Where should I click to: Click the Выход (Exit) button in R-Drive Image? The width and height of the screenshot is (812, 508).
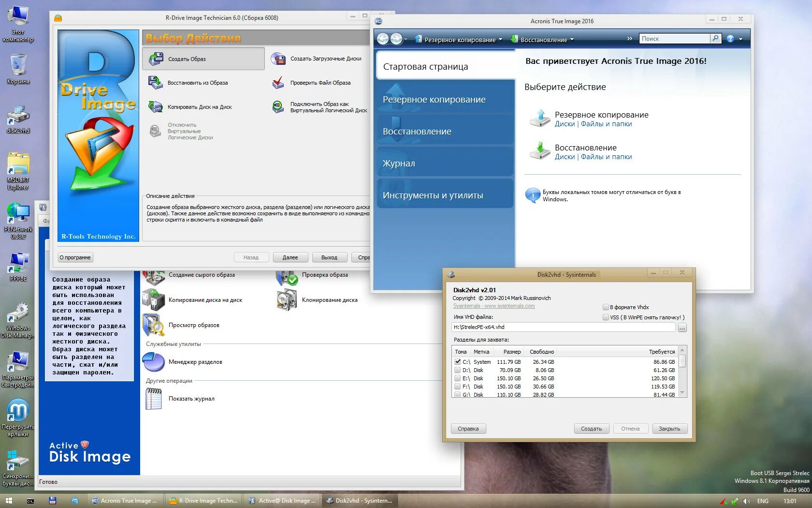(x=329, y=257)
